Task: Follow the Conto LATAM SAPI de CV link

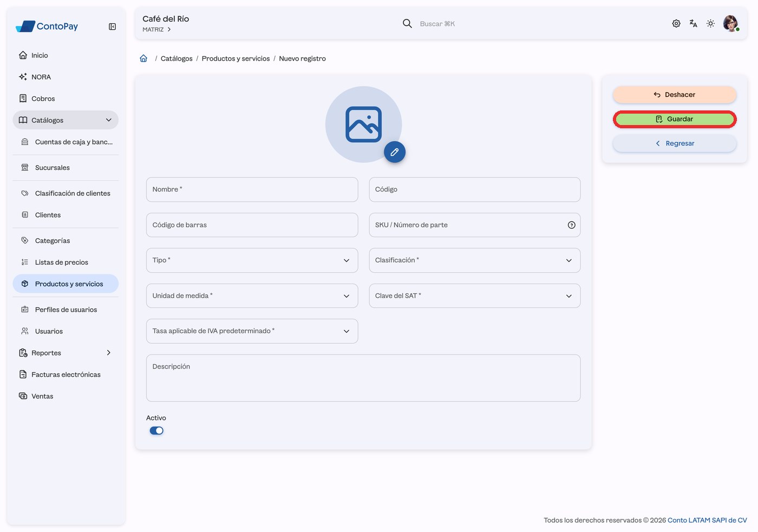Action: [x=707, y=520]
